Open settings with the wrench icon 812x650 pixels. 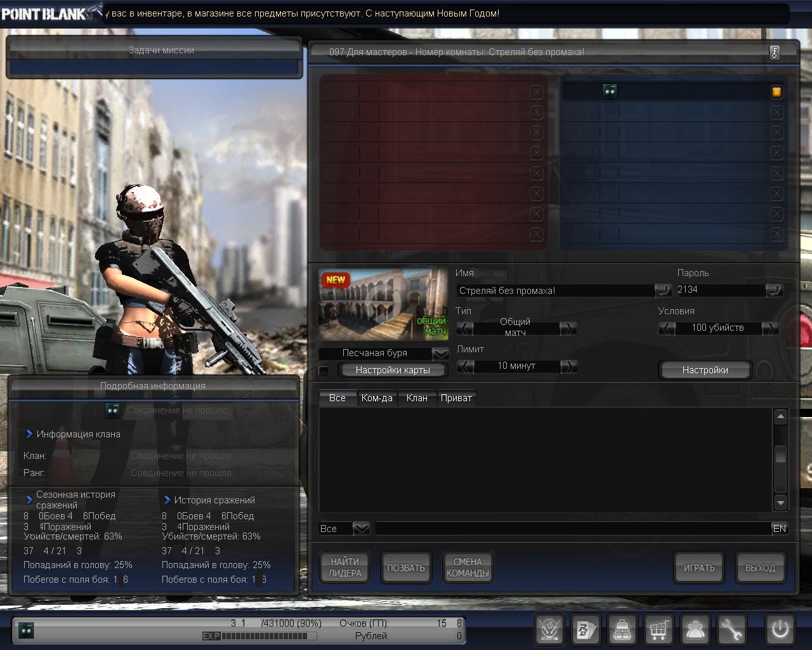point(731,630)
